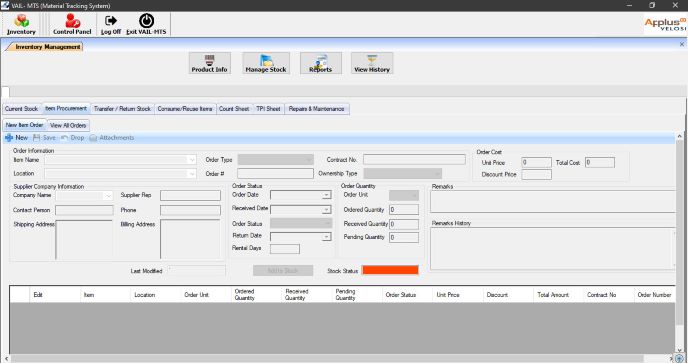Click the Total Cost field
Screen dimensions: 688x363
pos(600,162)
